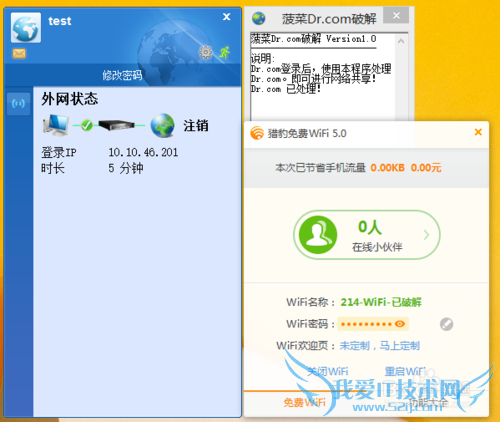This screenshot has width=500, height=422.
Task: Click the 外网状态 heading
Action: [70, 99]
